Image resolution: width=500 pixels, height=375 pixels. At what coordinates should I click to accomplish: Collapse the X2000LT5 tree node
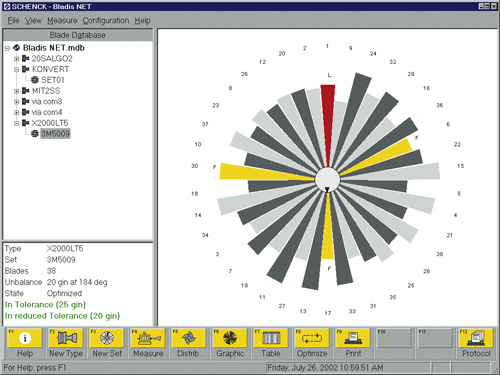16,123
